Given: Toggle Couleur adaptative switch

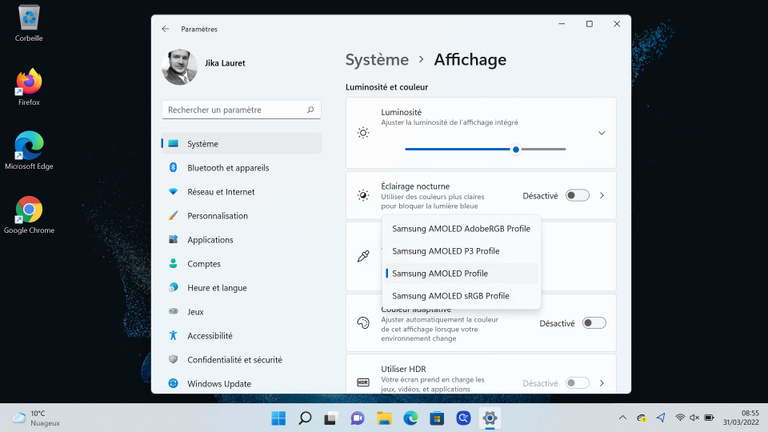Looking at the screenshot, I should point(594,323).
